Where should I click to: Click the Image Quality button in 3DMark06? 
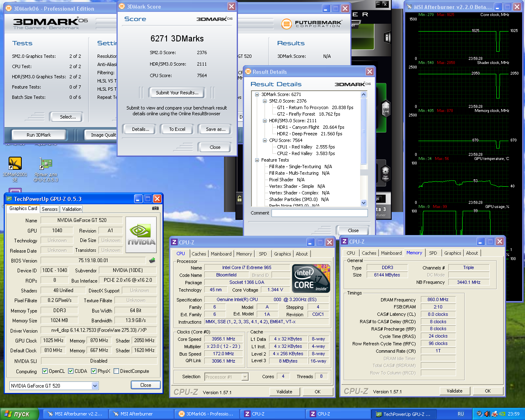101,135
